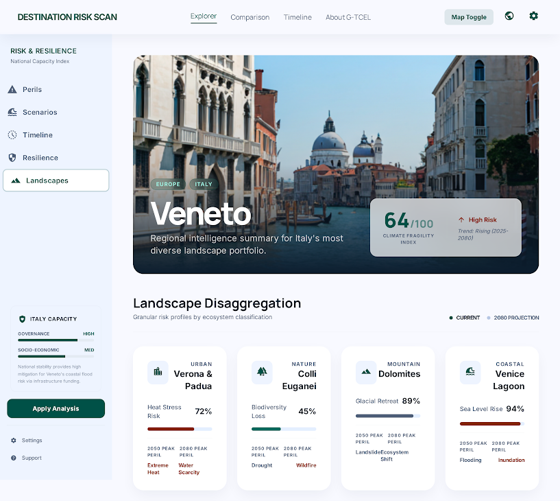Image resolution: width=560 pixels, height=501 pixels.
Task: Open the Support link
Action: click(31, 458)
